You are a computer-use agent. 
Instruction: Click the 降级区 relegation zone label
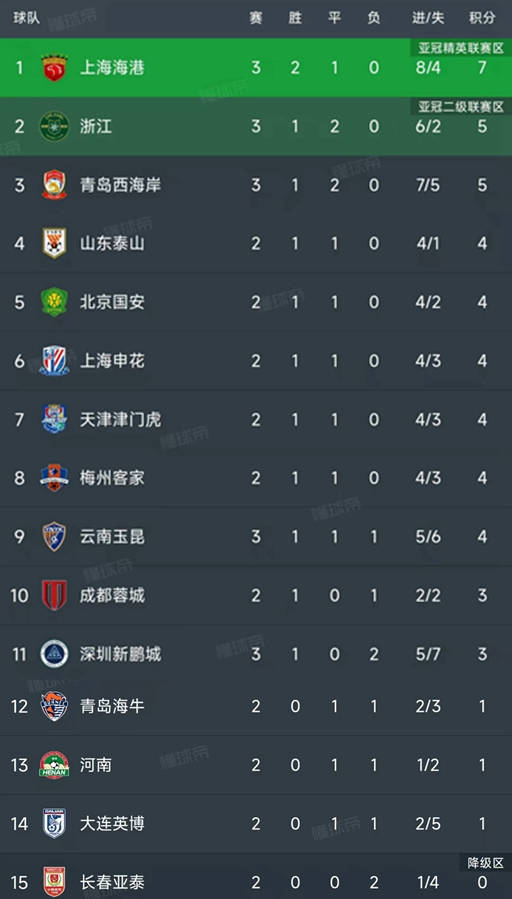coord(486,863)
